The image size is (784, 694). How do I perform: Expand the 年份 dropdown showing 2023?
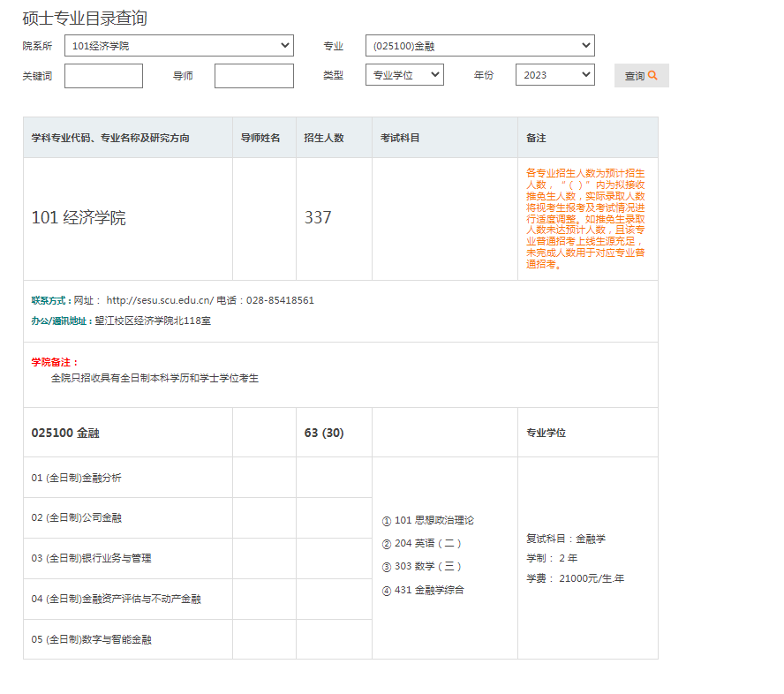point(554,75)
